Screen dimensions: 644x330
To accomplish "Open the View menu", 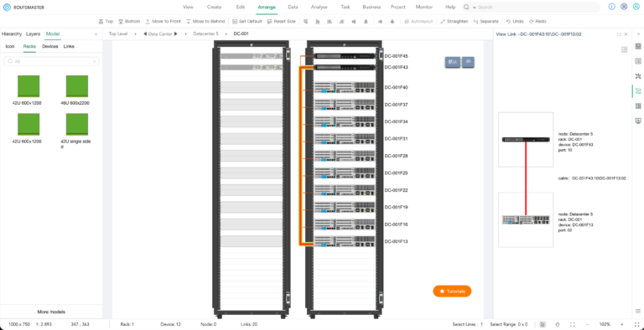I will click(188, 7).
